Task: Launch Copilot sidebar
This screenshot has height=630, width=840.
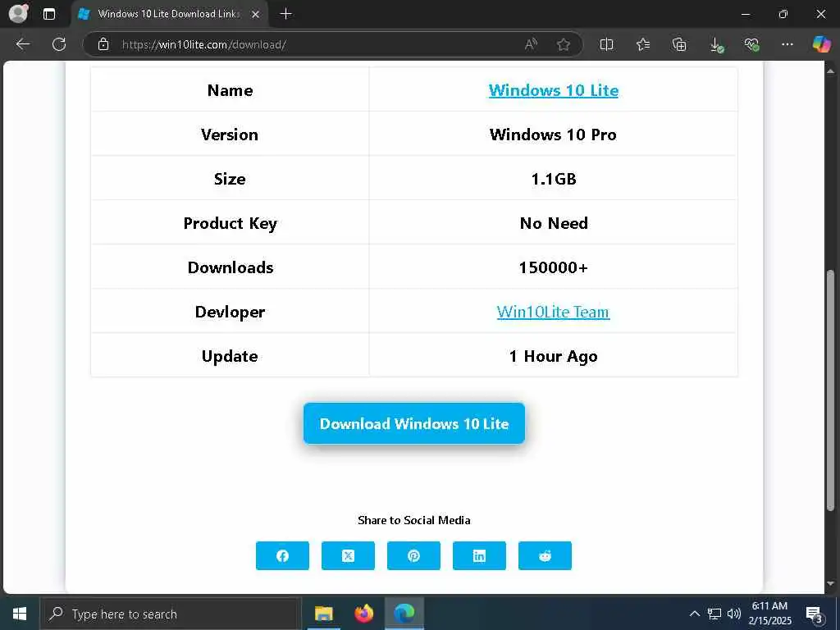Action: coord(821,44)
